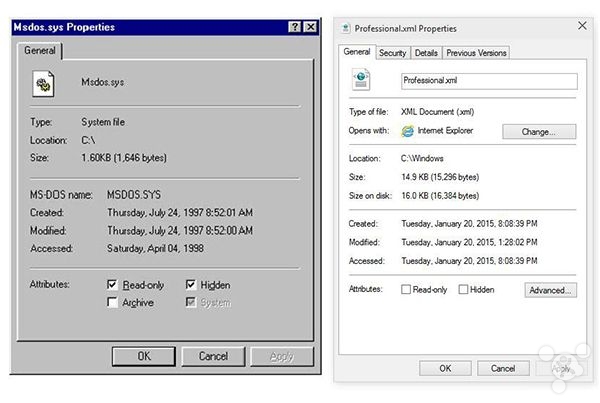Click the Msdos.sys file name label
The height and width of the screenshot is (403, 600).
(103, 82)
